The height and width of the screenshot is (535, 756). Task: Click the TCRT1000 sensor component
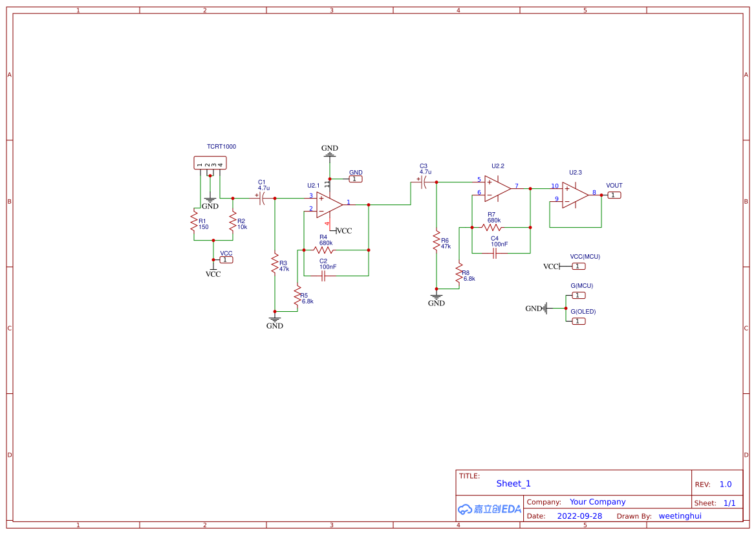[210, 163]
